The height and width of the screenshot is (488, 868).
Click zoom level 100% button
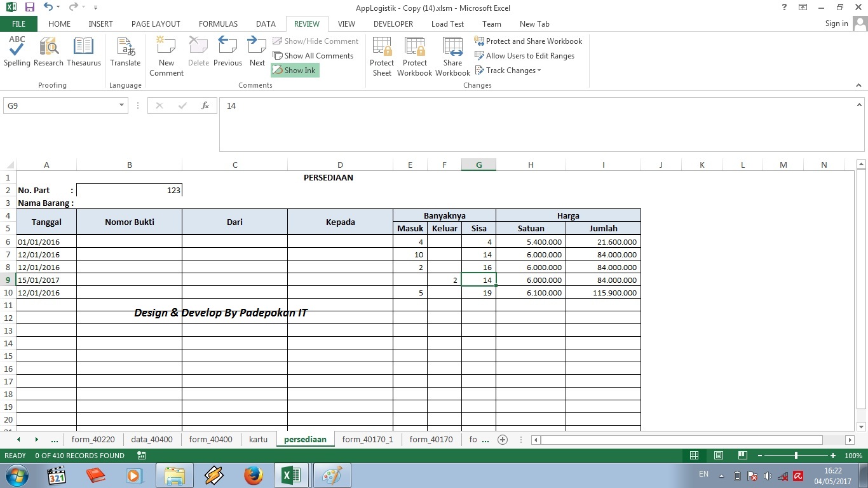(x=853, y=456)
